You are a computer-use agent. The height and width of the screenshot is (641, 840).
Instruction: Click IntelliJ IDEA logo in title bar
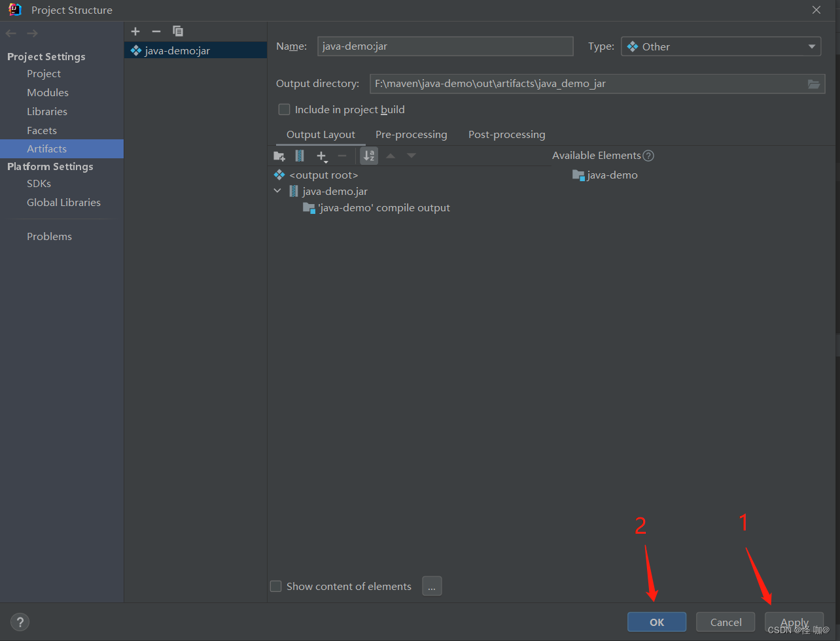[15, 10]
